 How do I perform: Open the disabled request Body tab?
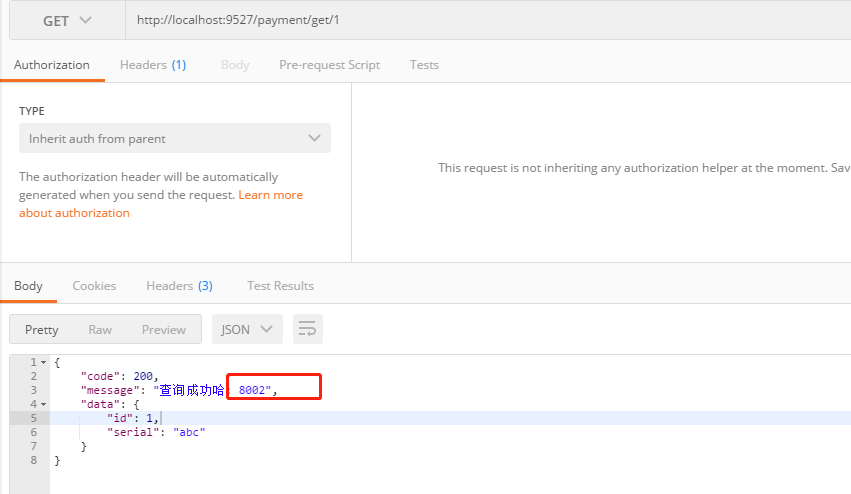pos(235,65)
